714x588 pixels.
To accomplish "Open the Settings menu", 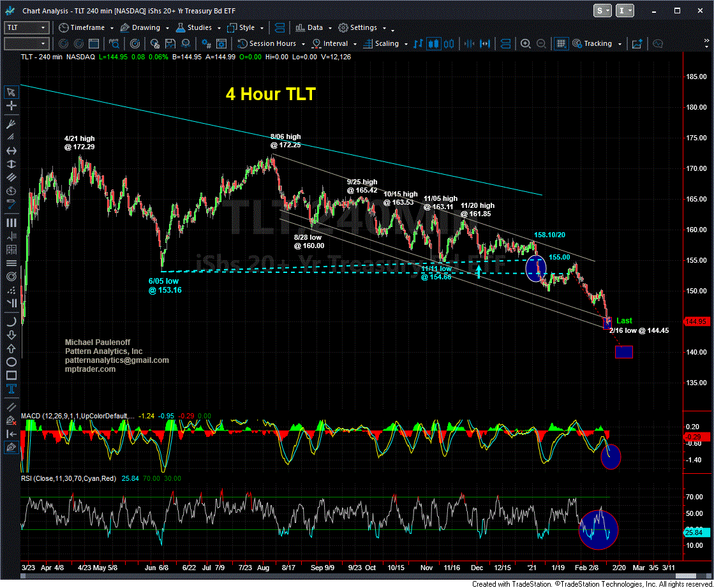I will tap(358, 28).
